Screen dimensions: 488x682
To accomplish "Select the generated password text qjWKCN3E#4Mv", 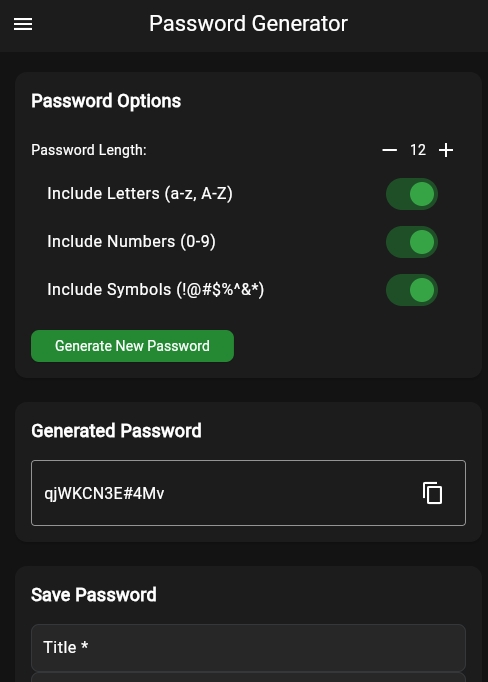I will 104,494.
